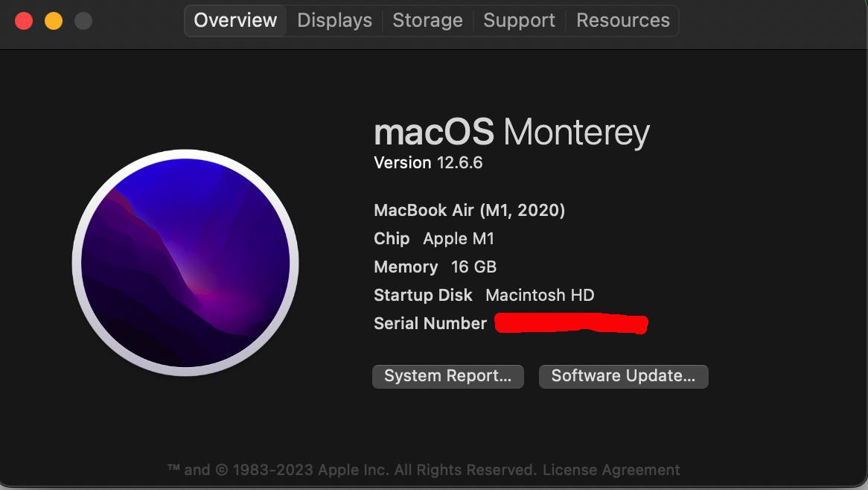Open the Displays tab
Viewport: 868px width, 490px height.
click(334, 21)
